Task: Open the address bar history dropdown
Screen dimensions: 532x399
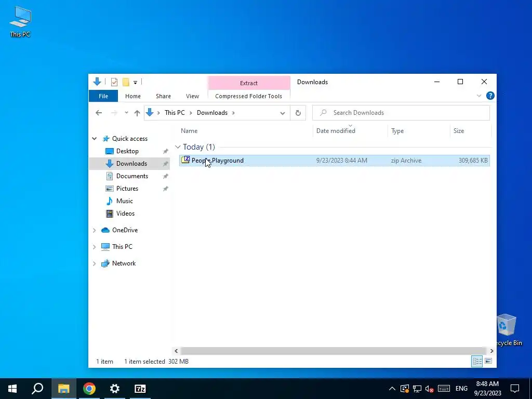Action: [x=282, y=113]
